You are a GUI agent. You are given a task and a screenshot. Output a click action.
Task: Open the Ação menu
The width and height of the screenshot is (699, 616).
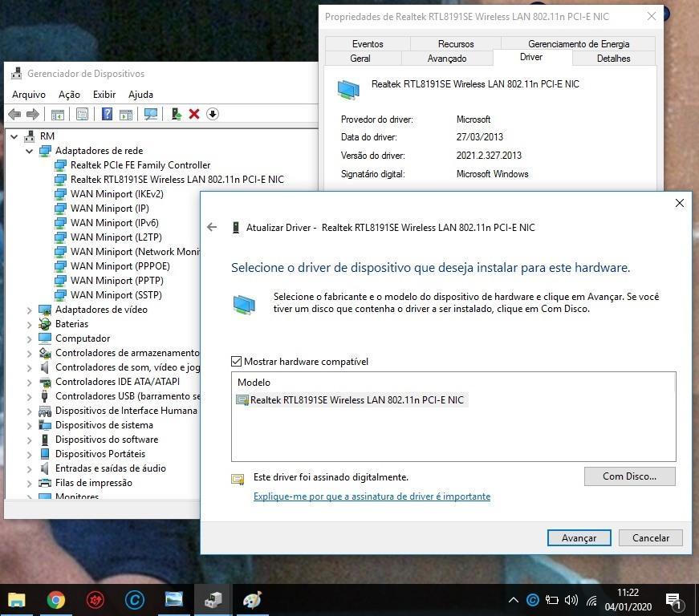pyautogui.click(x=69, y=94)
